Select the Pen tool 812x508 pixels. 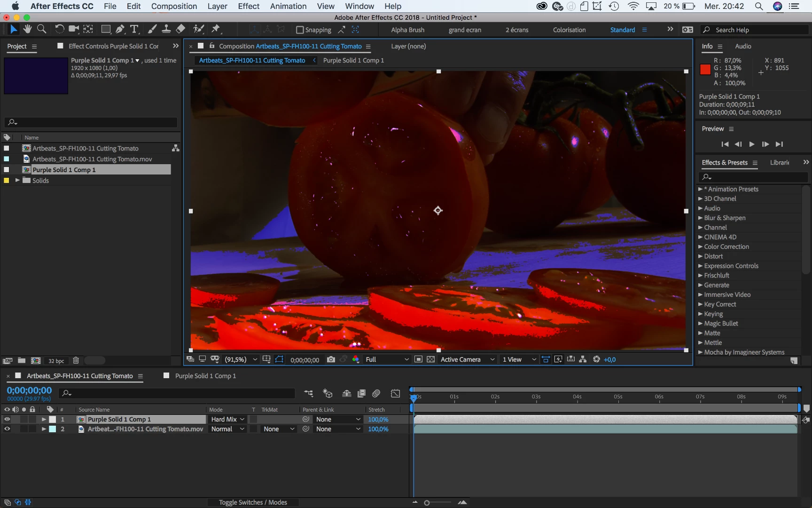click(x=120, y=29)
